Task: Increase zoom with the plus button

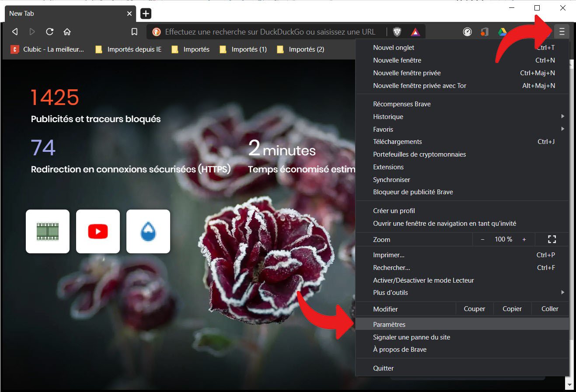Action: pos(524,239)
